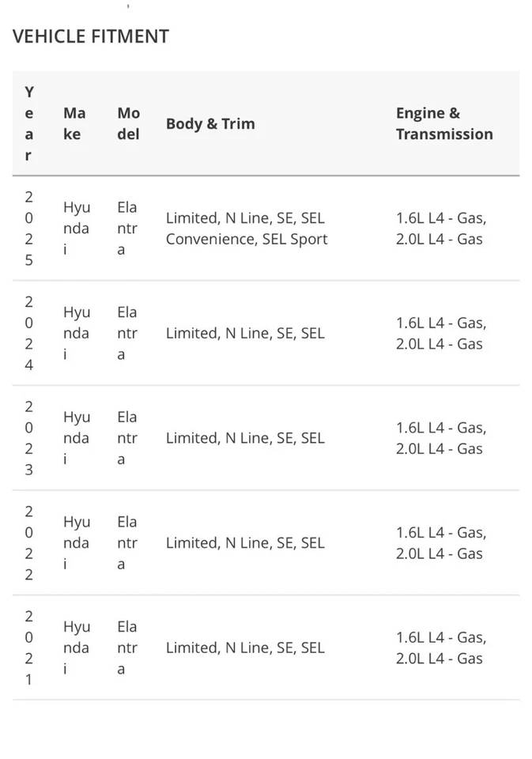532x759 pixels.
Task: Click the Hyundai cell in the 2025 row
Action: 76,228
